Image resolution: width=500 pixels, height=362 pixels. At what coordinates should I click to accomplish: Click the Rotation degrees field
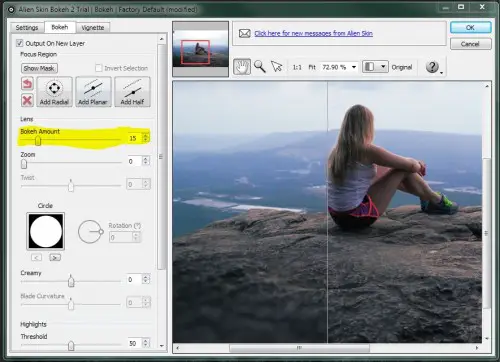[121, 237]
